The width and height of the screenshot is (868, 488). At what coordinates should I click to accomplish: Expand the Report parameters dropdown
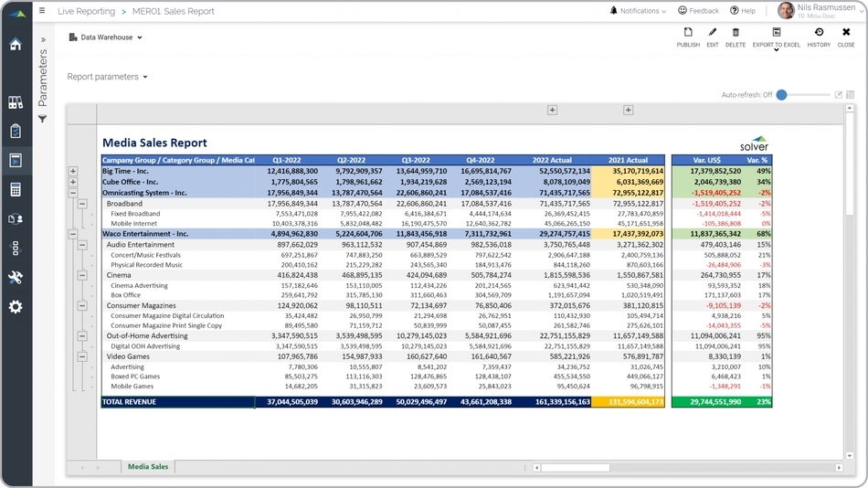click(x=107, y=77)
